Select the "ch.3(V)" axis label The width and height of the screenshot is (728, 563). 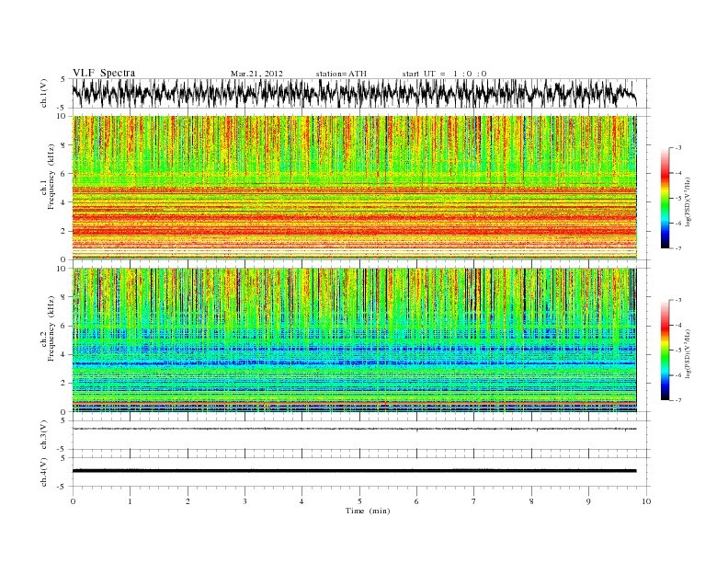(43, 435)
